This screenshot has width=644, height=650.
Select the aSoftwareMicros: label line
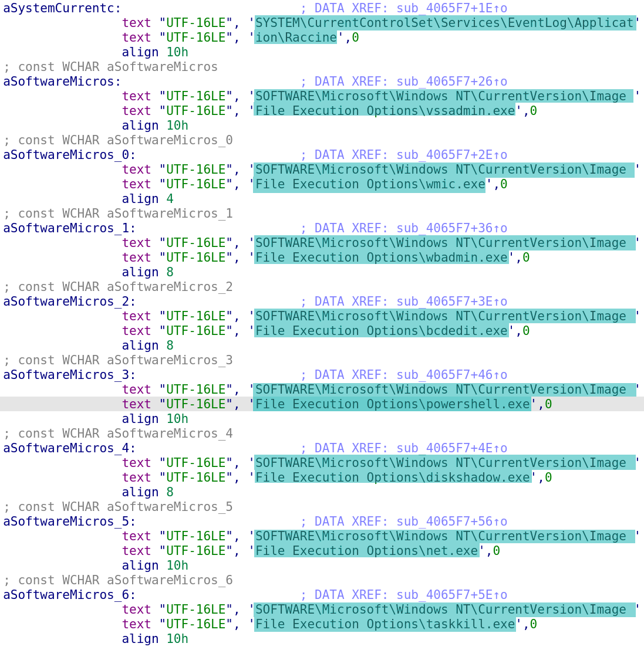point(62,82)
